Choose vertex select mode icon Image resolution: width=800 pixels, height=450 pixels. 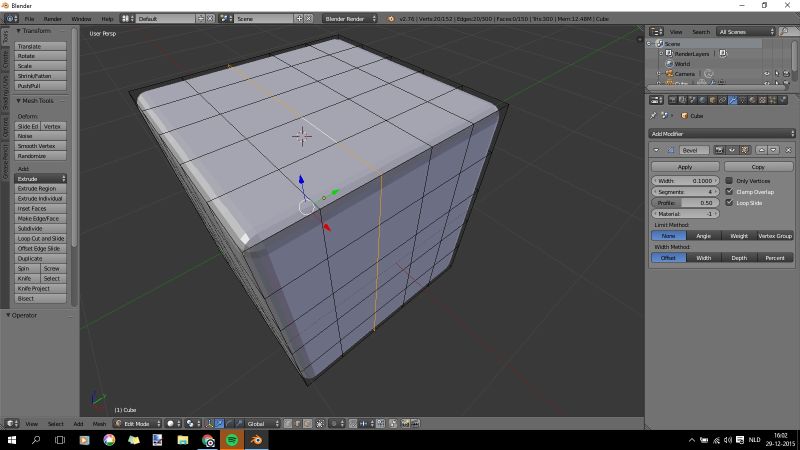click(287, 423)
